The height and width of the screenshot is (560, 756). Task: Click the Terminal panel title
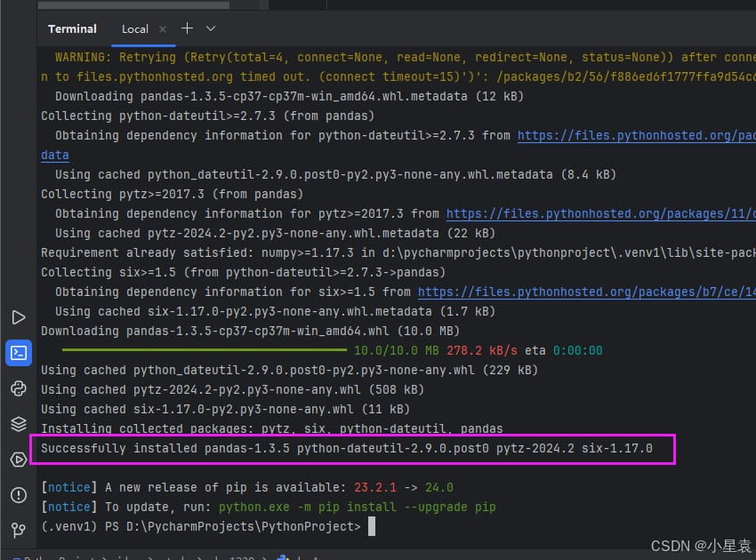[72, 29]
